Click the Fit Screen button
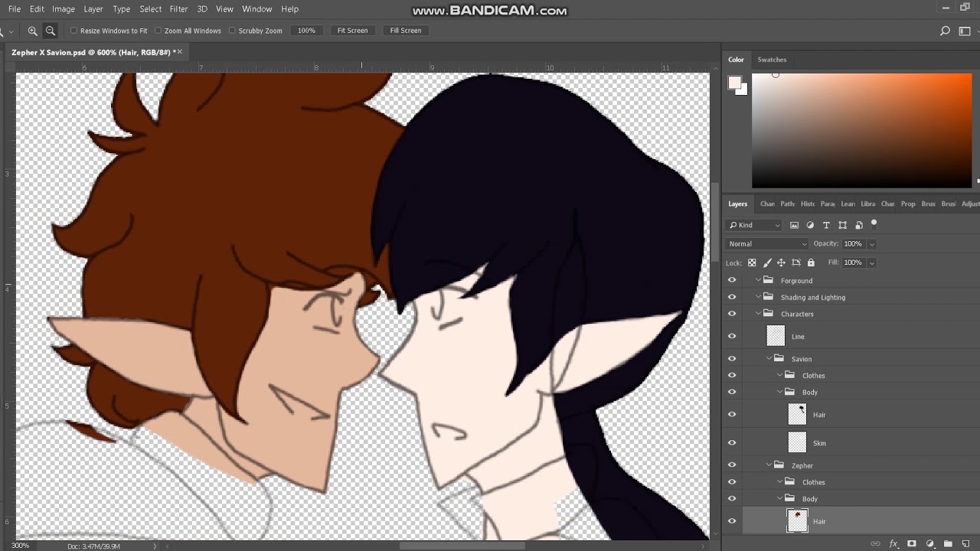980x551 pixels. [352, 31]
